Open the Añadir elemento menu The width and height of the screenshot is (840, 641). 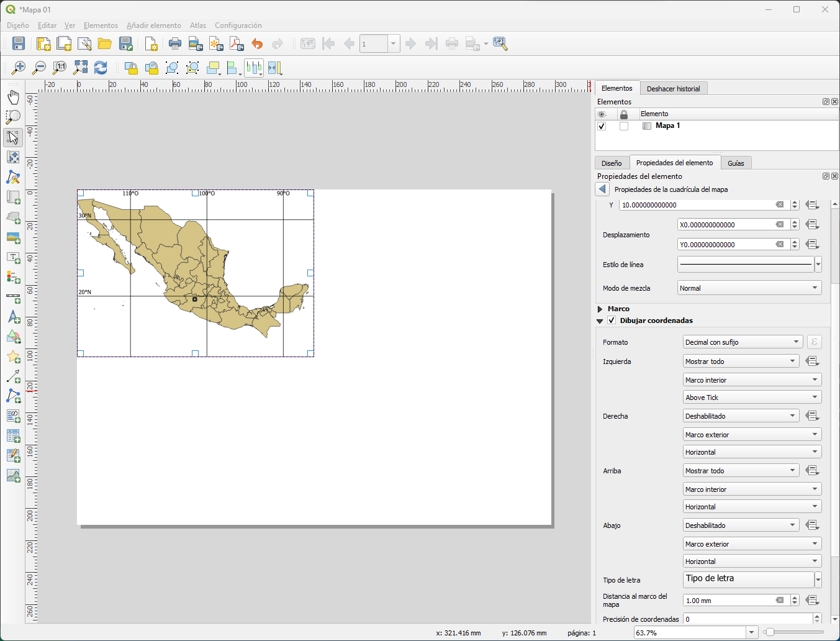tap(154, 25)
